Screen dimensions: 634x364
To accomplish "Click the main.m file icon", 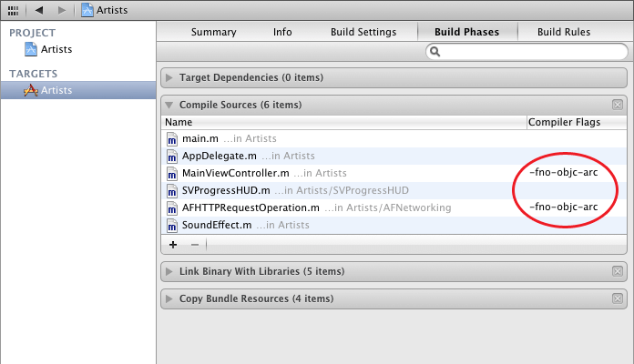I will 174,138.
